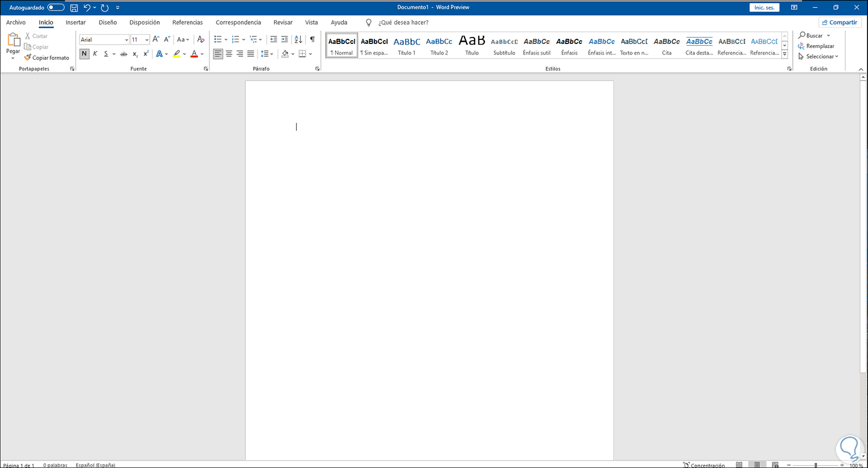Toggle bold N formatting button
The width and height of the screenshot is (868, 468).
(84, 54)
